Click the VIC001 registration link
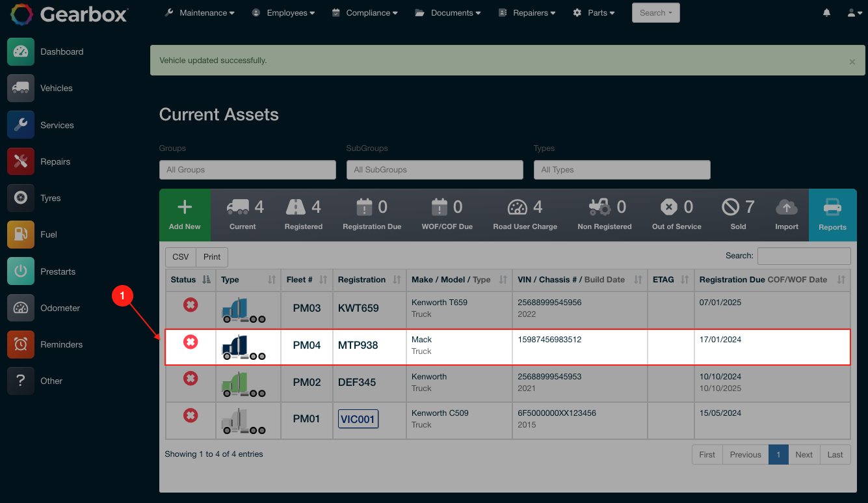The width and height of the screenshot is (868, 503). 358,419
